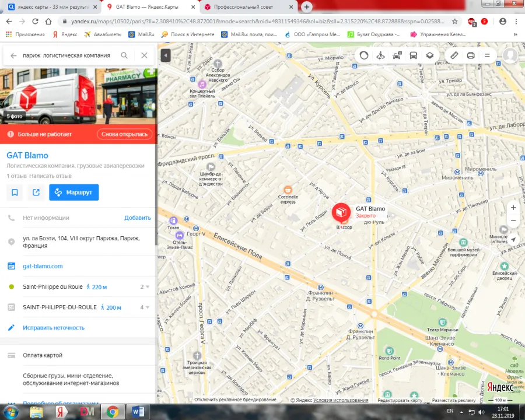Toggle the traffic layer icon on map

364,55
